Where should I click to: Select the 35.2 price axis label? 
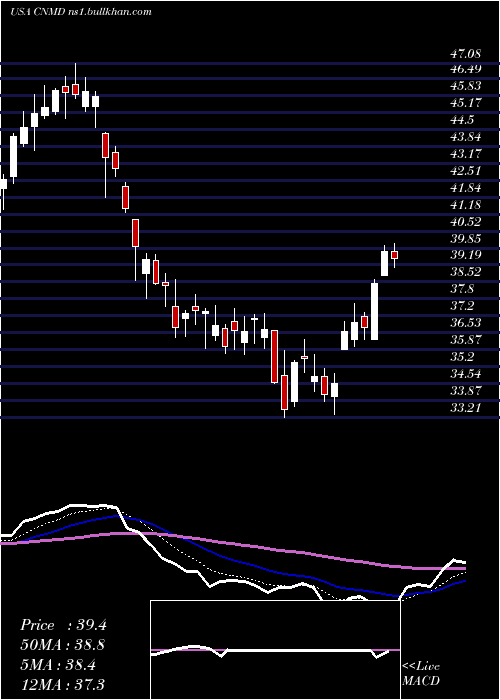click(462, 356)
